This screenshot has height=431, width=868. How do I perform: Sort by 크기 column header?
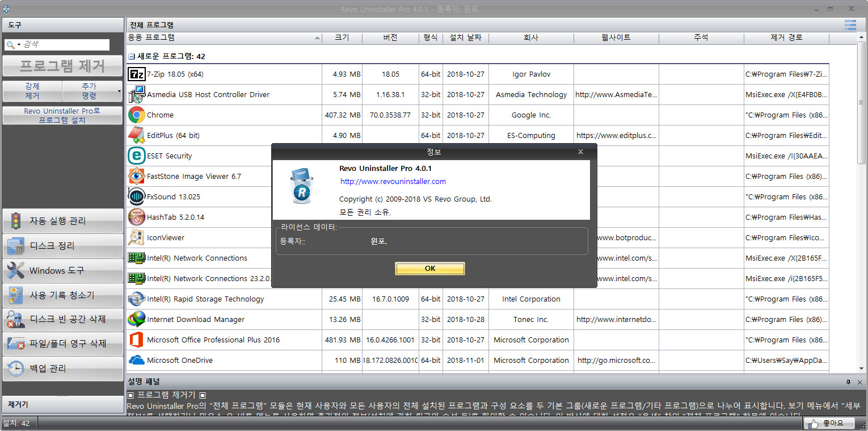pyautogui.click(x=342, y=37)
